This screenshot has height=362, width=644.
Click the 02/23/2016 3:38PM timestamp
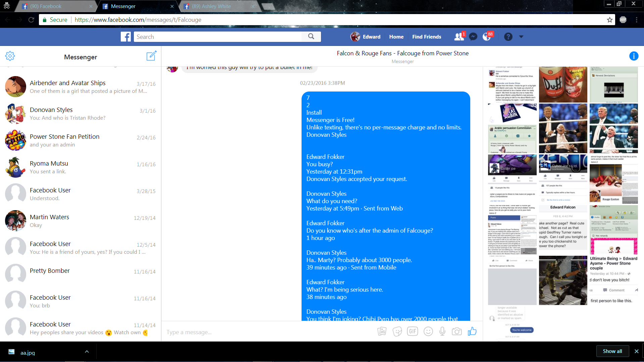point(322,83)
